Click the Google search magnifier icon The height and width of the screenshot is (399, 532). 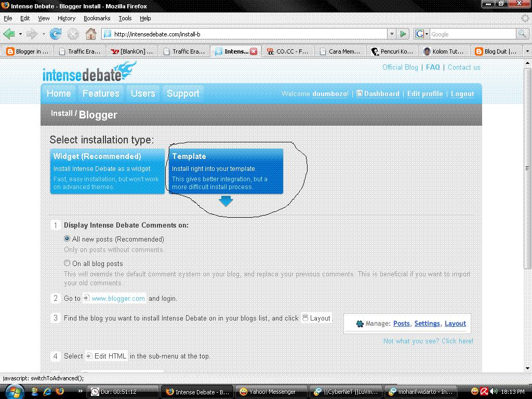pos(521,33)
